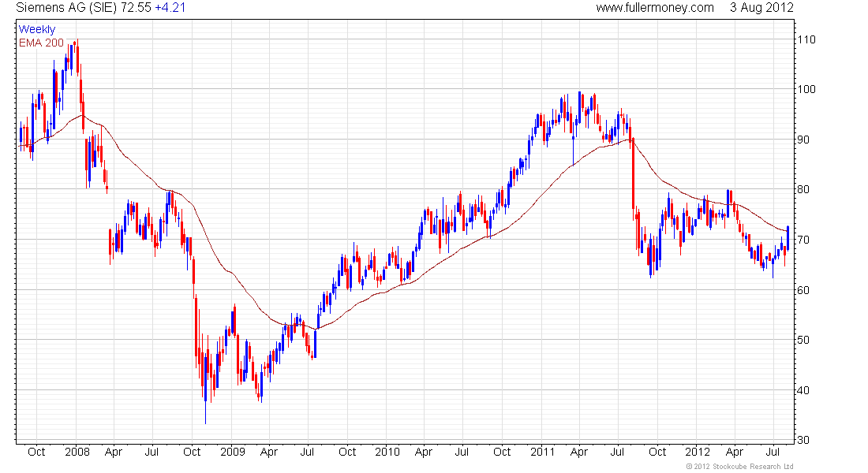
Task: Click the Jul label after 2009
Action: point(307,452)
